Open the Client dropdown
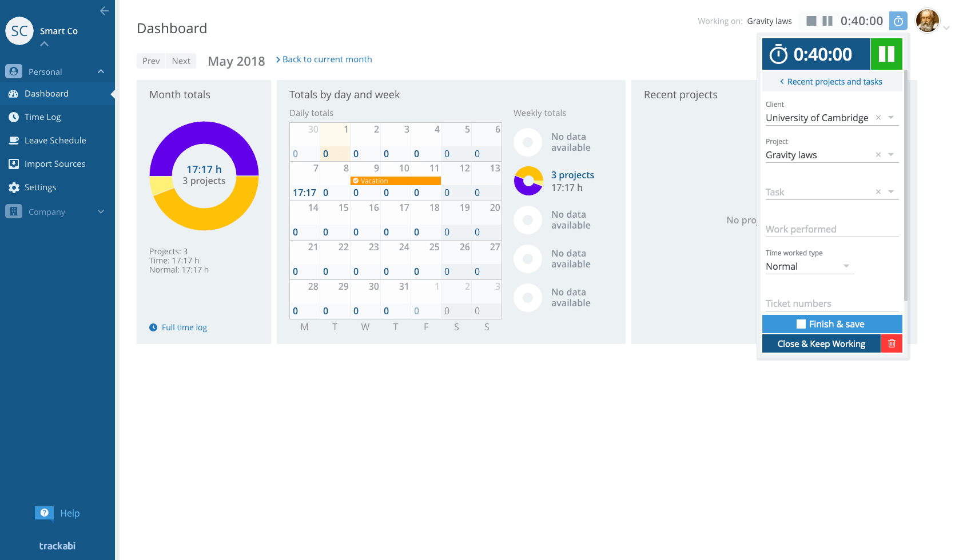 coord(891,118)
